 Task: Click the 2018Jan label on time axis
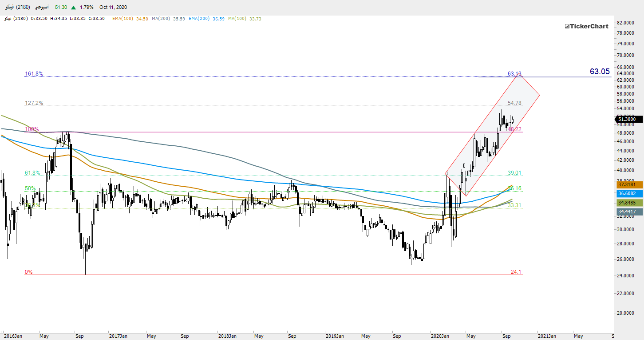click(x=226, y=336)
